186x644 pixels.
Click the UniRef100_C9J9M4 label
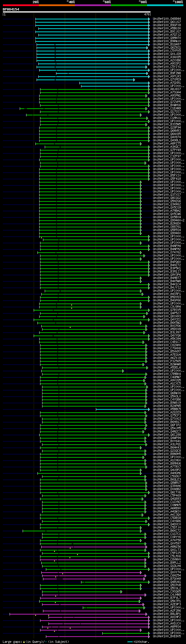[x=167, y=307]
